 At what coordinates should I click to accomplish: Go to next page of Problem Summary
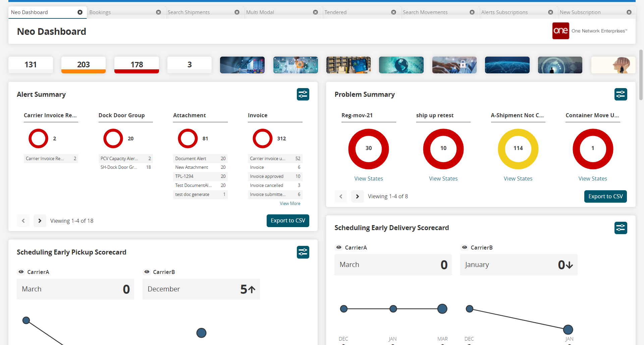point(358,197)
